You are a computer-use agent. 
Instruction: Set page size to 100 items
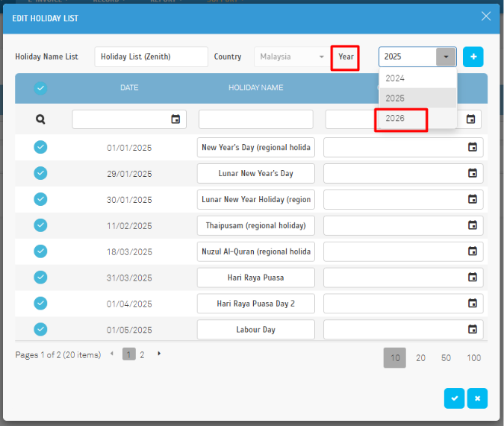click(x=473, y=358)
